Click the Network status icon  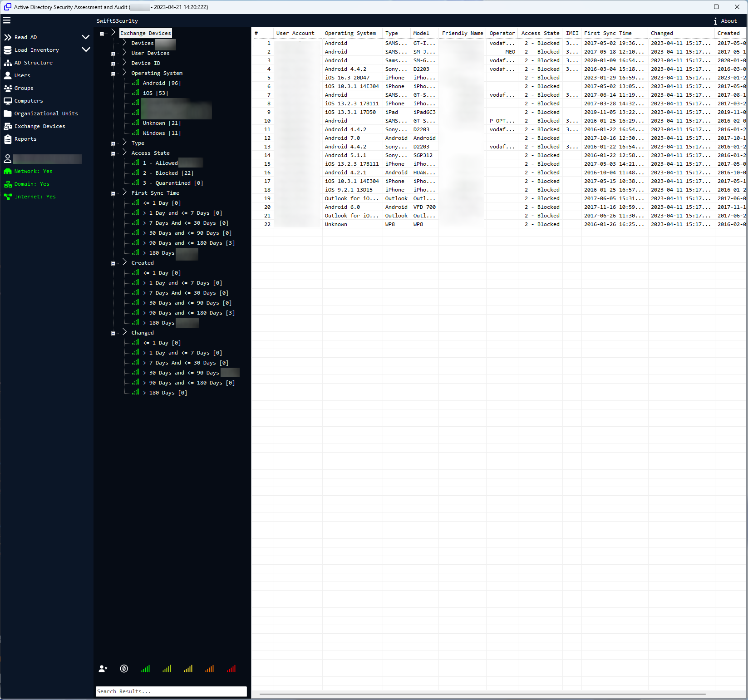click(8, 171)
